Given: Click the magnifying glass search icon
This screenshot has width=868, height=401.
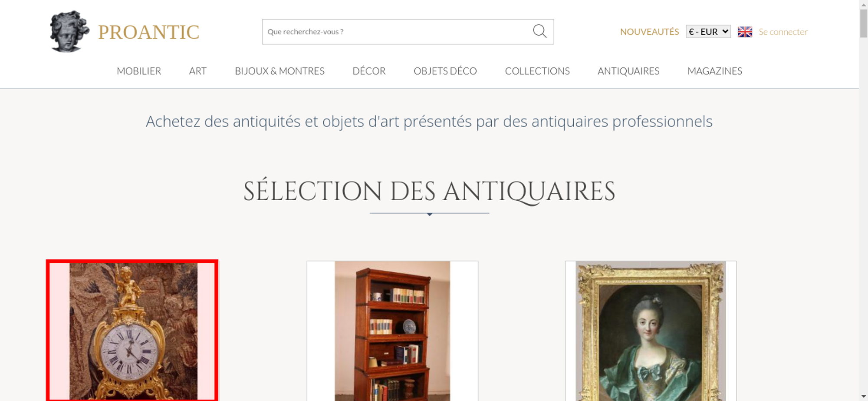Looking at the screenshot, I should pyautogui.click(x=539, y=31).
